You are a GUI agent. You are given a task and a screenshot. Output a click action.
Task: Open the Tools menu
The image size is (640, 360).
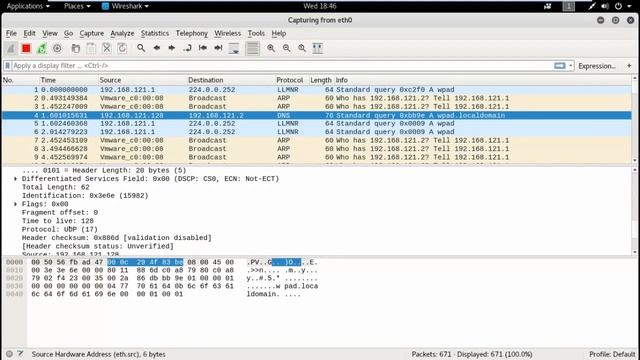click(256, 33)
